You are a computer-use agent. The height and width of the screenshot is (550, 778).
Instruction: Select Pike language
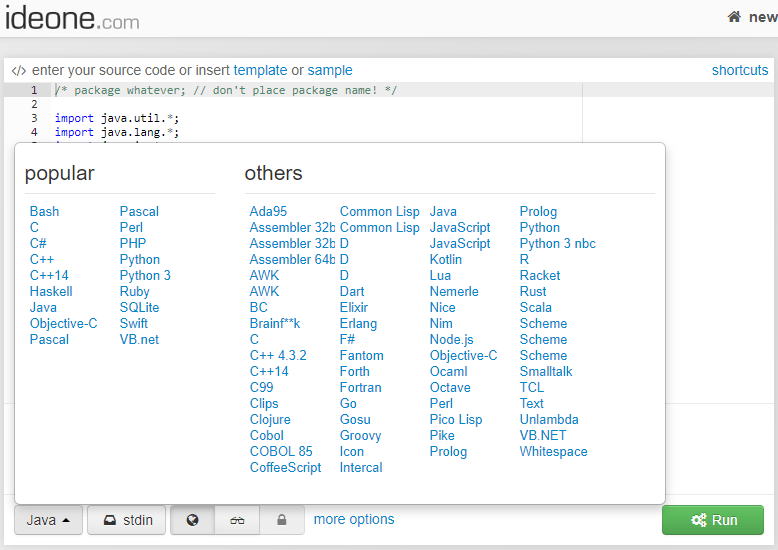[442, 435]
